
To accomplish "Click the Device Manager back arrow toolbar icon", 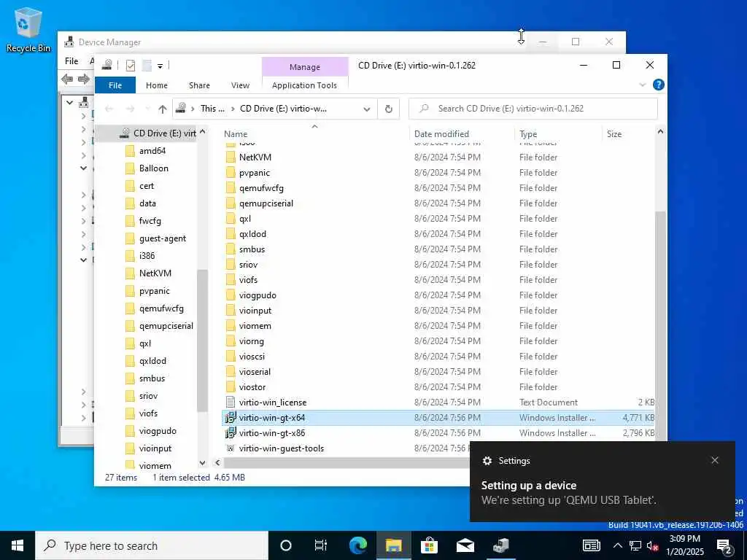I will coord(68,79).
